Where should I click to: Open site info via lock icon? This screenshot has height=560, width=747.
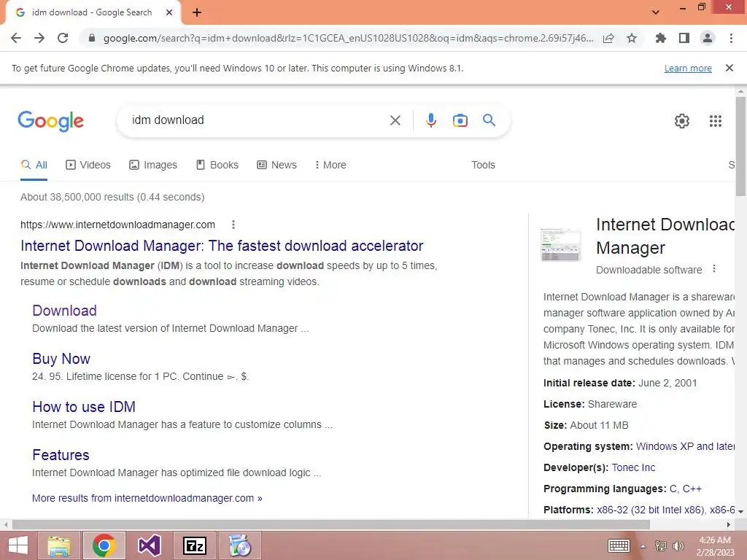coord(92,38)
